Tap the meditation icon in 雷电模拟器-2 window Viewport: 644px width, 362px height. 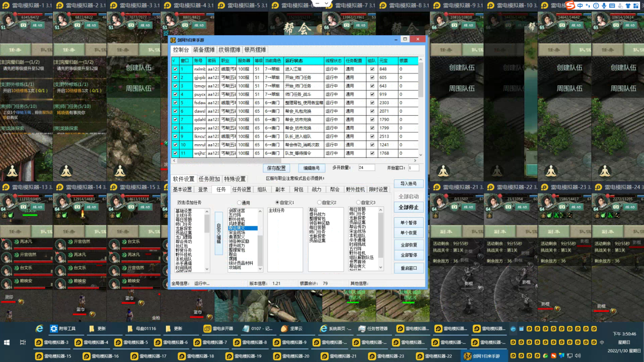[66, 171]
